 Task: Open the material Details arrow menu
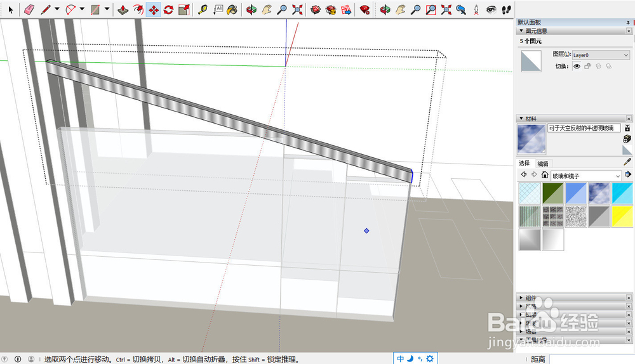(x=628, y=174)
